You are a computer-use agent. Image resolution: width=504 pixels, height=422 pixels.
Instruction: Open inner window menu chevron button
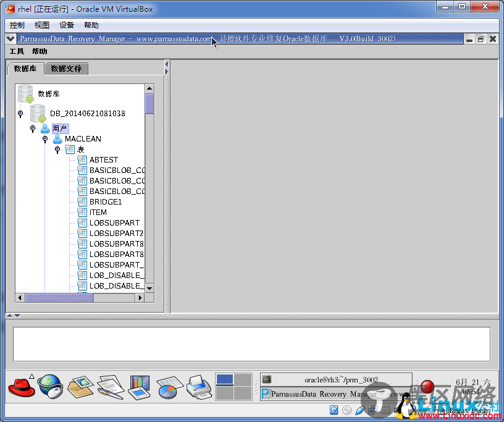10,39
